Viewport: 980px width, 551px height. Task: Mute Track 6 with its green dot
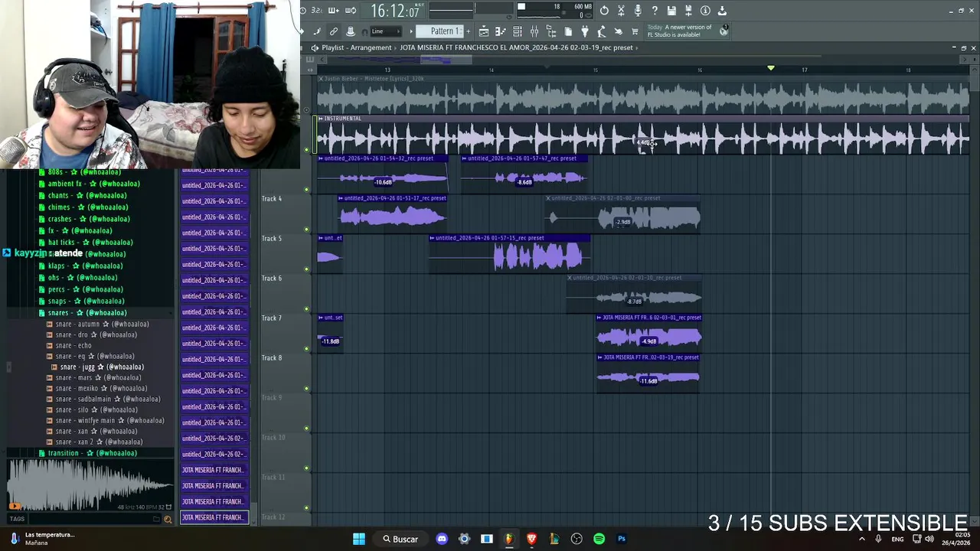[307, 308]
